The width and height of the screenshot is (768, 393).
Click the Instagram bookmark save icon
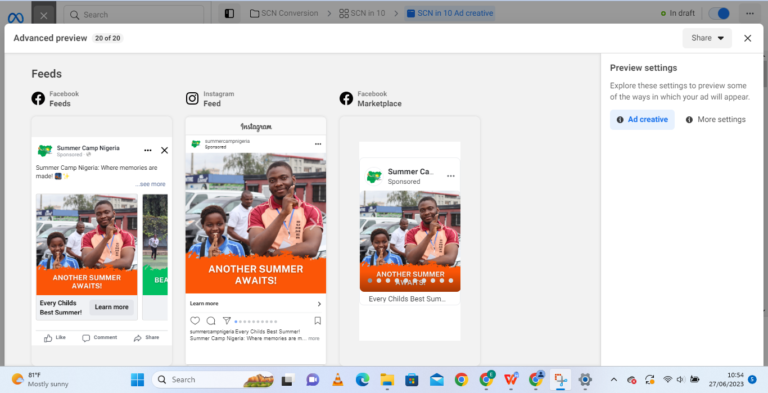click(x=317, y=321)
